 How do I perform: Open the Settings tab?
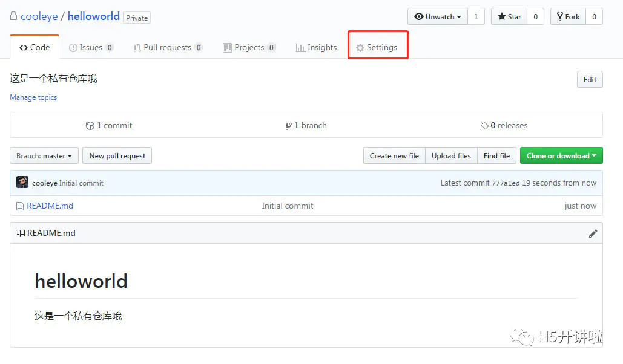pos(377,47)
